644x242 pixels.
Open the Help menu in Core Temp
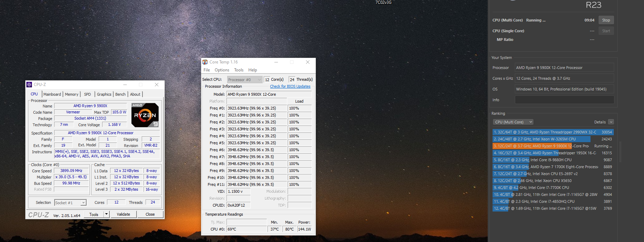pos(253,70)
